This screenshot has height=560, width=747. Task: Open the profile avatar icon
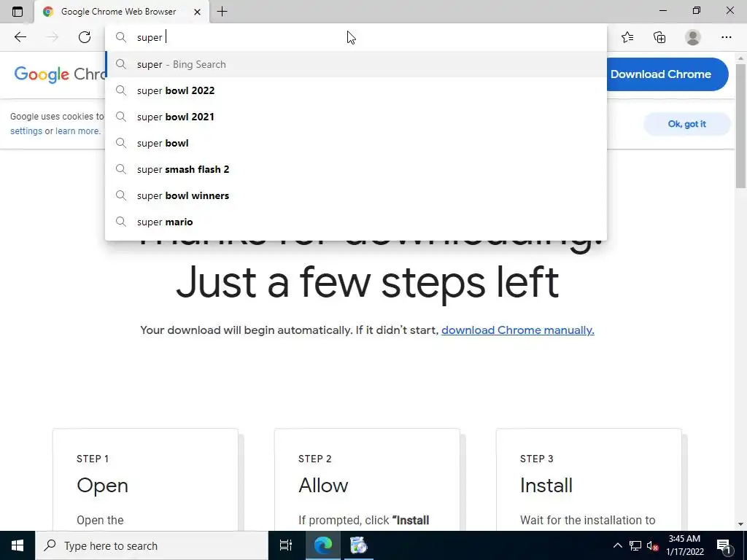point(693,37)
